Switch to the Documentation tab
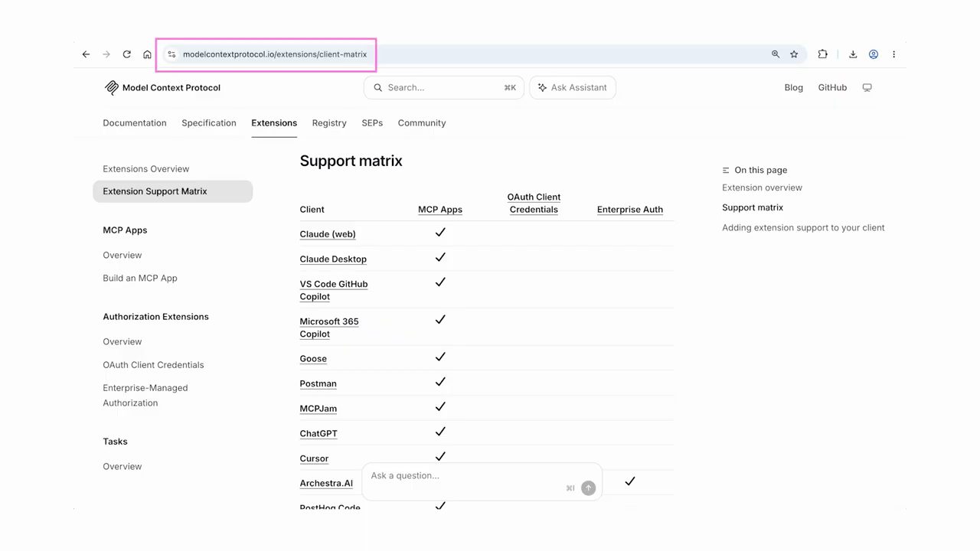 [x=135, y=122]
